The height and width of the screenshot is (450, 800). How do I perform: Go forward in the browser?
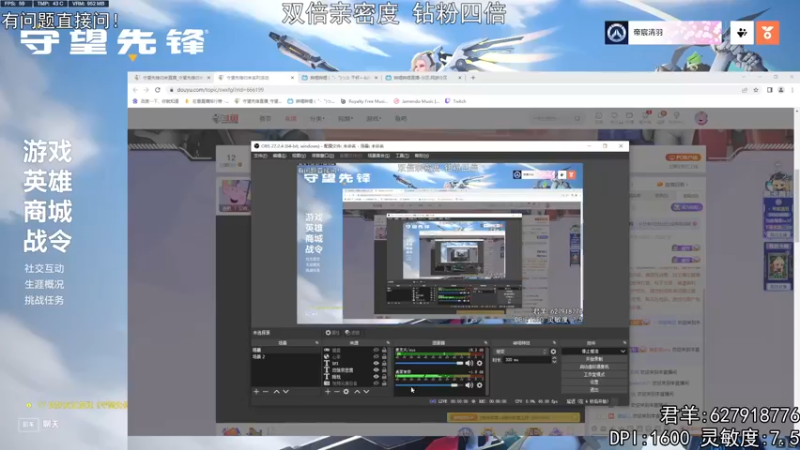(146, 90)
